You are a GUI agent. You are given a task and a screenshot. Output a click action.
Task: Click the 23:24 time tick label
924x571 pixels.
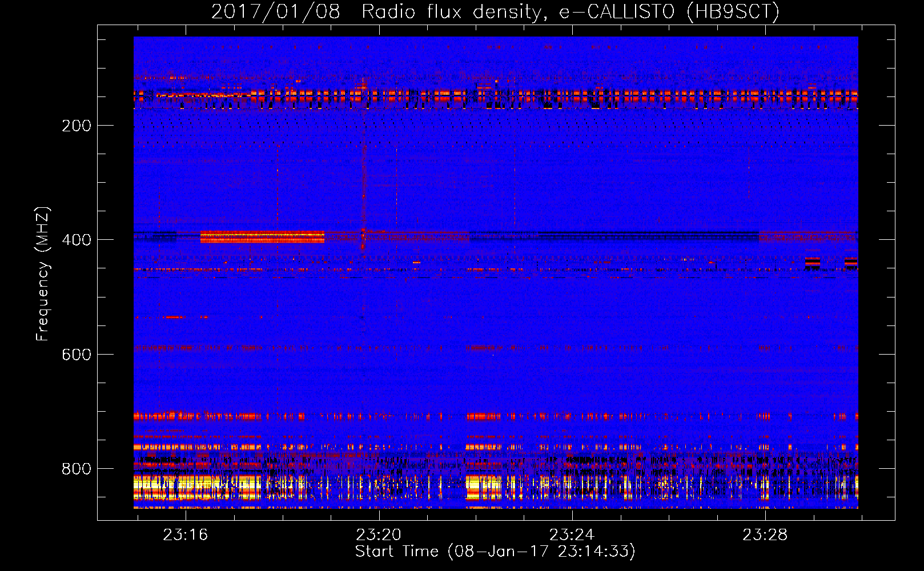[572, 535]
